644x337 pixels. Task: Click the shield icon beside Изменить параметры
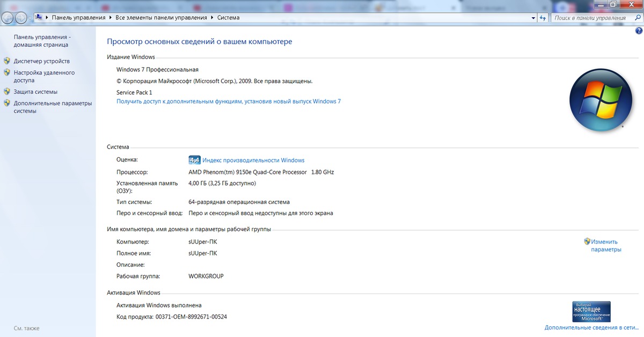click(587, 241)
